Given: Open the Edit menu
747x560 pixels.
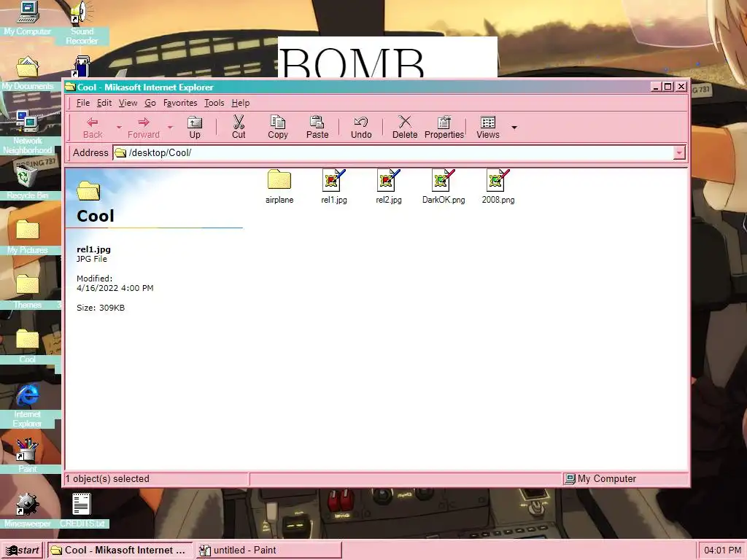Looking at the screenshot, I should (104, 103).
